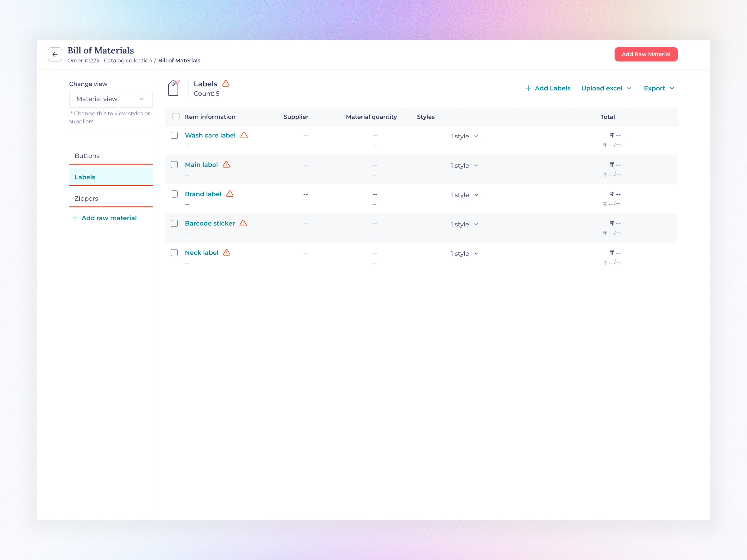Screen dimensions: 747x560
Task: Toggle the select-all checkbox in table header
Action: pos(176,117)
